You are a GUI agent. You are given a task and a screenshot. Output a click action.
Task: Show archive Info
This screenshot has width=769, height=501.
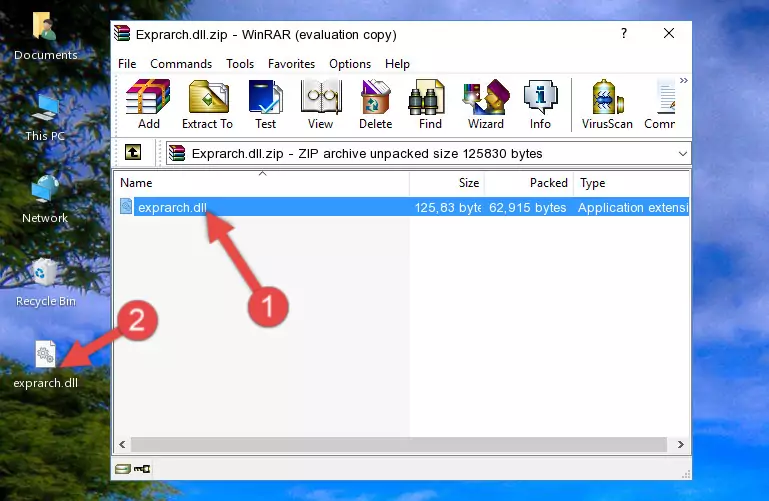click(x=540, y=104)
